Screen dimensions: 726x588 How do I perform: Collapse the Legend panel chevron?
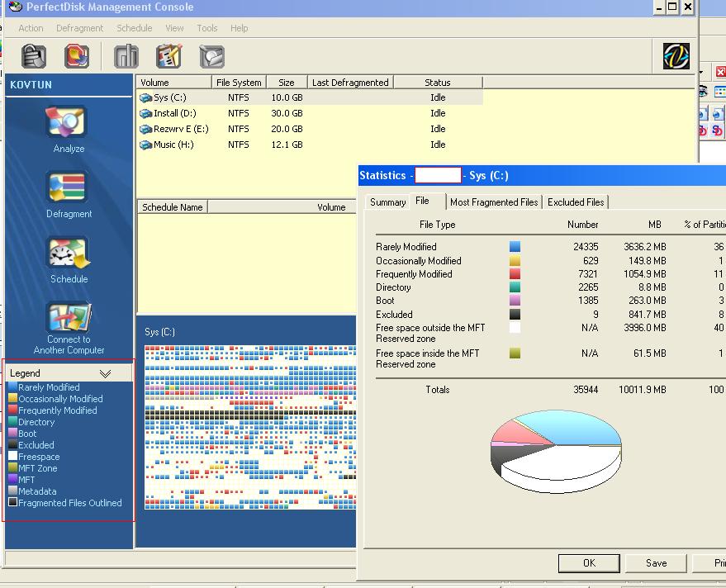pos(105,373)
